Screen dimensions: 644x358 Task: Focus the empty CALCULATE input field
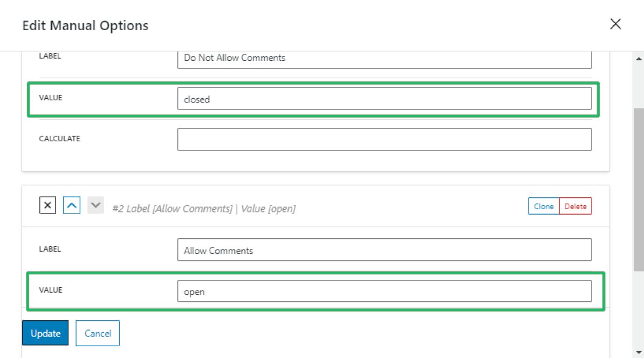(x=385, y=139)
